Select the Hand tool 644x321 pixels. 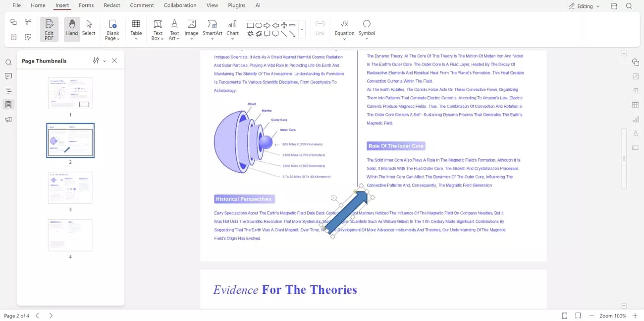(x=71, y=29)
